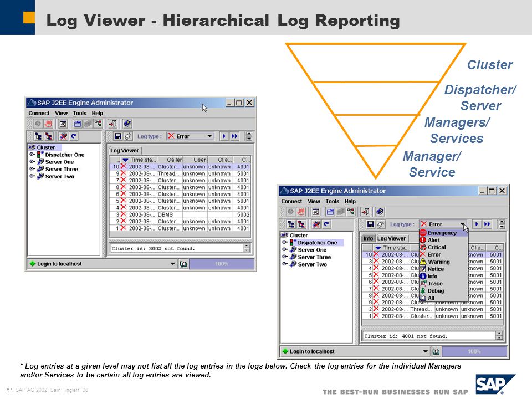Open blue help book icon in right window

click(380, 212)
